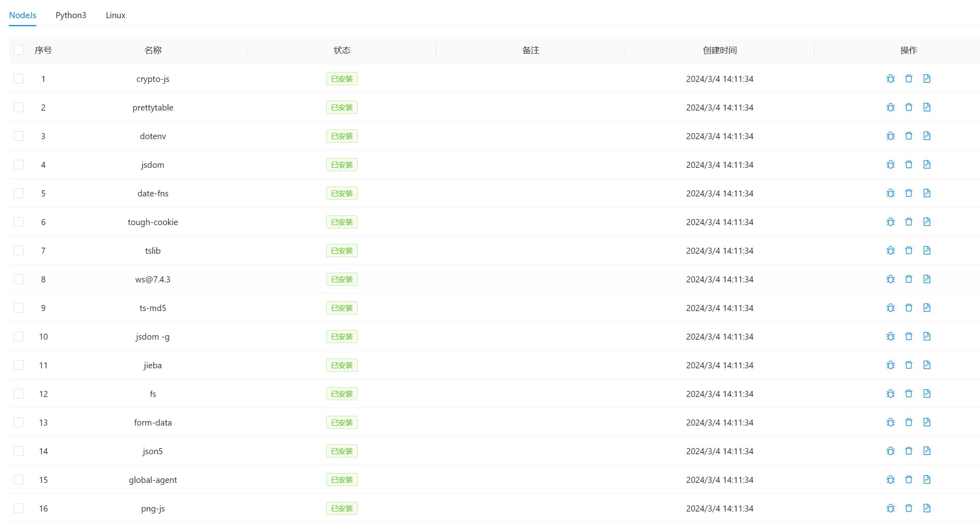Tick the select-all checkbox in table header
The height and width of the screenshot is (524, 980).
point(19,50)
